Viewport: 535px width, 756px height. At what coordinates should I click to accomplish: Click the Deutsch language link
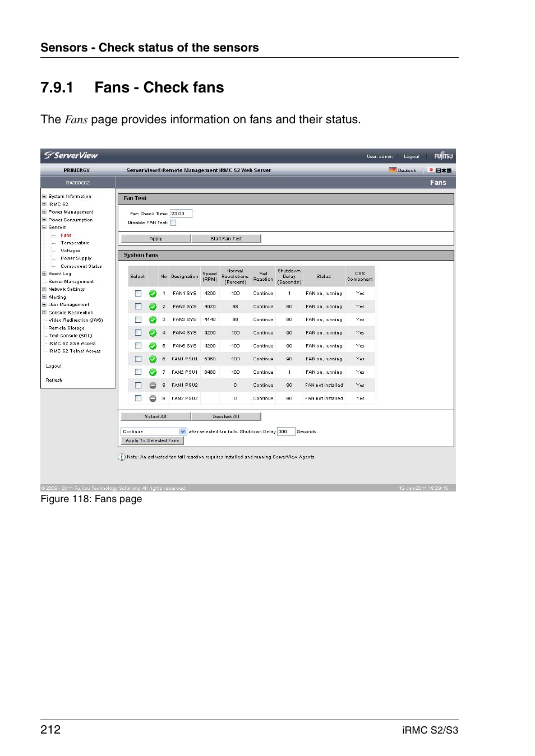tap(407, 170)
